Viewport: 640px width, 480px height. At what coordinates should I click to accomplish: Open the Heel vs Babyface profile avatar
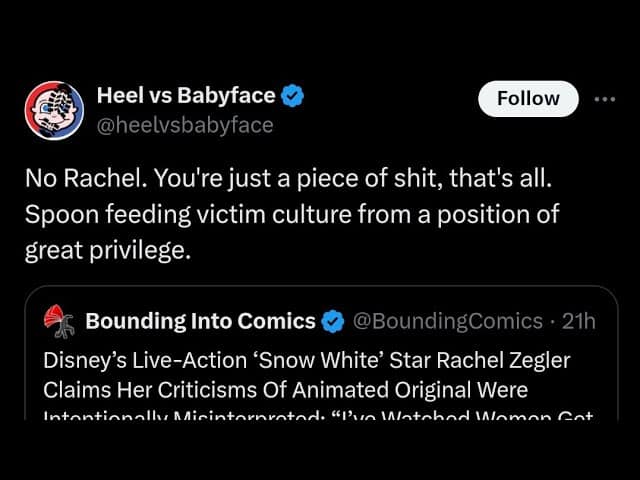click(x=55, y=110)
